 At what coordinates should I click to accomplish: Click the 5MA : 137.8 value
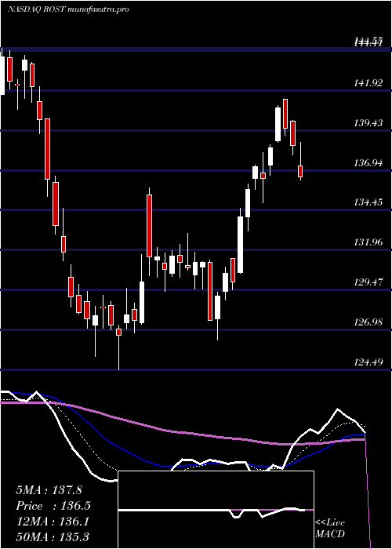pos(49,490)
